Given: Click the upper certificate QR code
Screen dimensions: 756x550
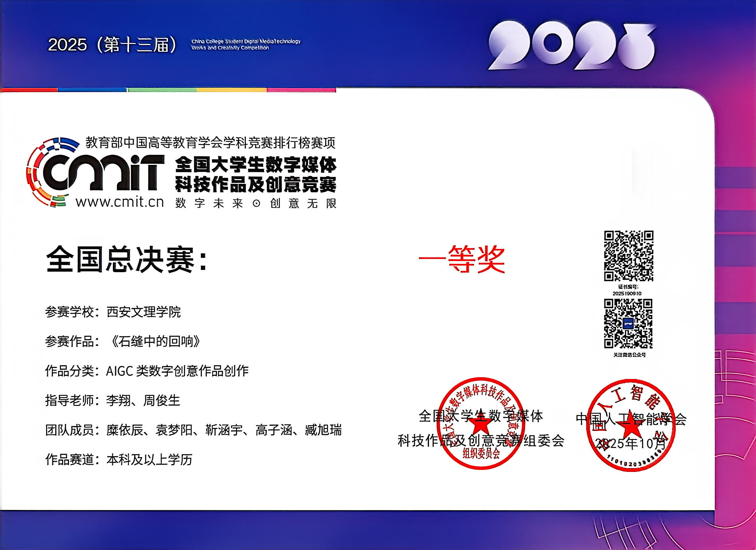Looking at the screenshot, I should tap(628, 255).
